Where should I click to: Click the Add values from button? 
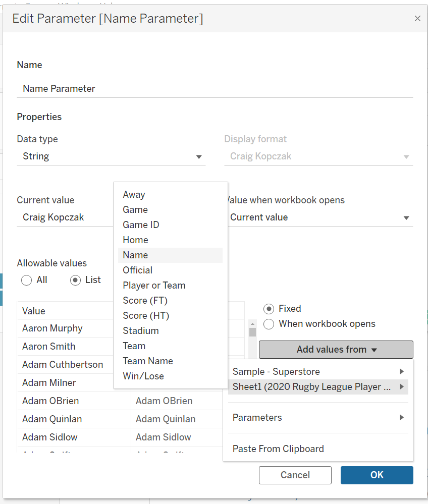click(336, 350)
